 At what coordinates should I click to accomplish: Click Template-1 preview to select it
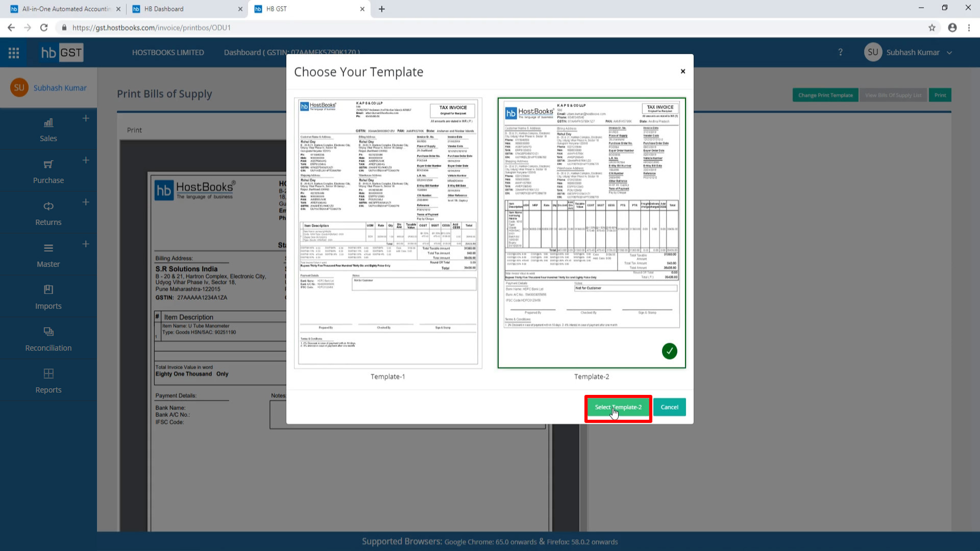388,233
